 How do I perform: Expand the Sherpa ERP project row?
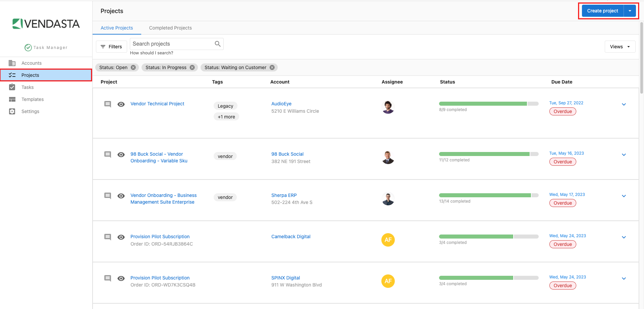coord(624,196)
